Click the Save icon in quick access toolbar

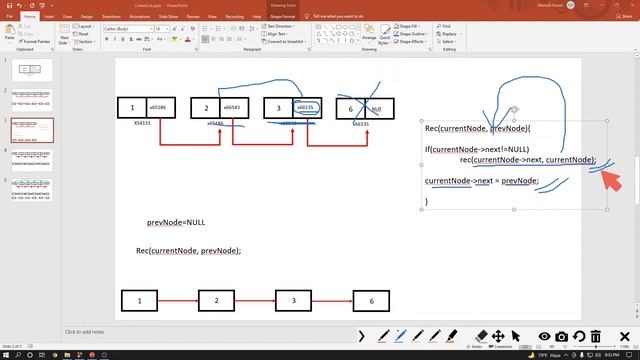coord(9,6)
